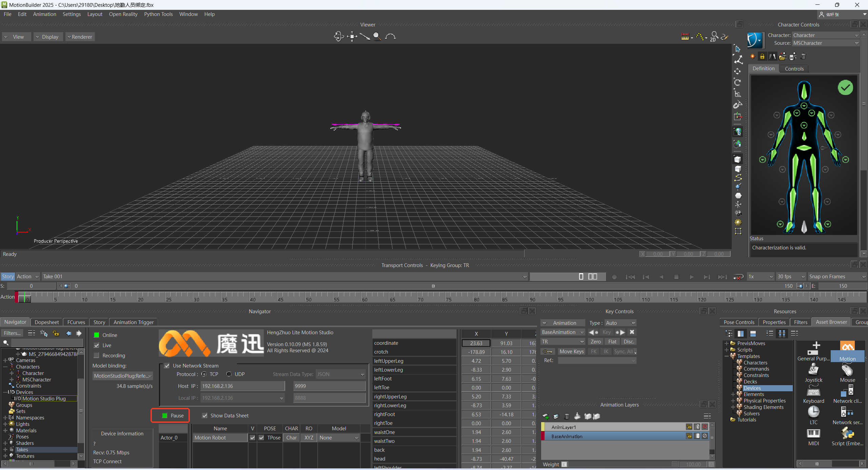868x470 pixels.
Task: Click the Host IP address field
Action: pyautogui.click(x=242, y=386)
